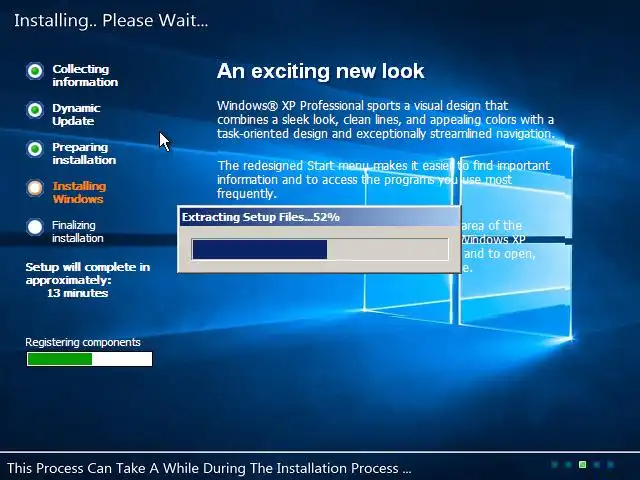
Task: Click the 13 minutes estimate text
Action: [78, 293]
